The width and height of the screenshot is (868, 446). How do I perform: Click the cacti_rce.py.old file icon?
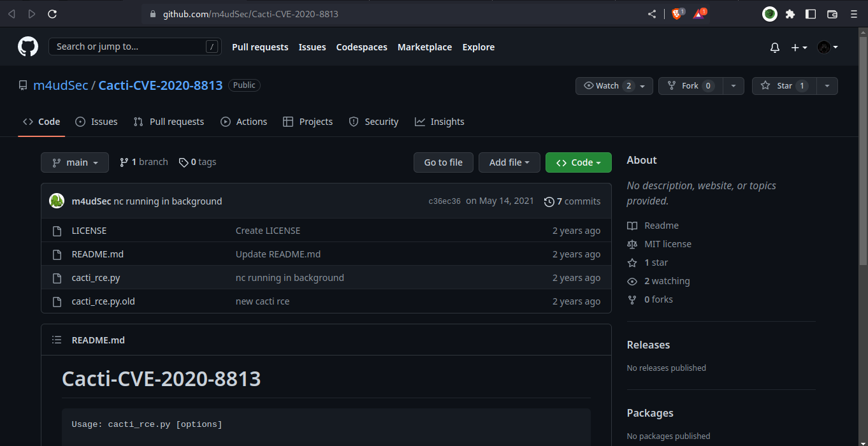(x=57, y=301)
